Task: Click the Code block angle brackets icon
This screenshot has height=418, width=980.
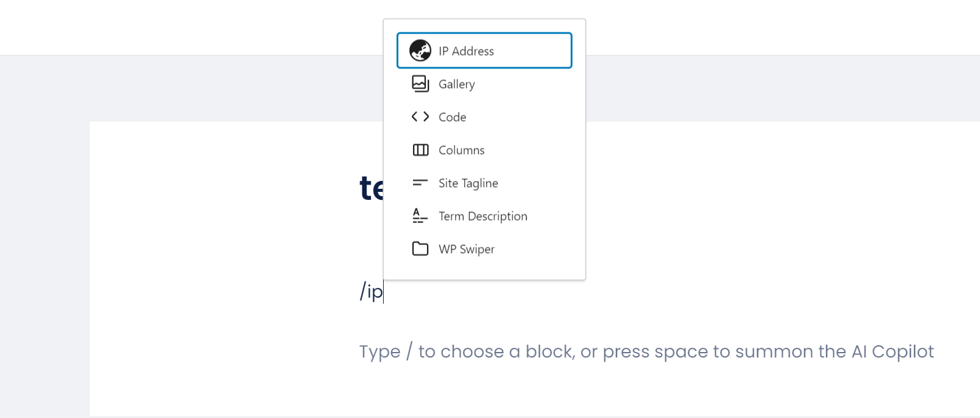Action: 420,117
